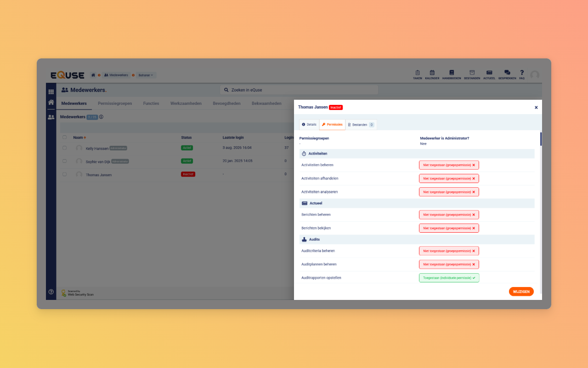
Task: Select the Permissies tab
Action: (x=332, y=125)
